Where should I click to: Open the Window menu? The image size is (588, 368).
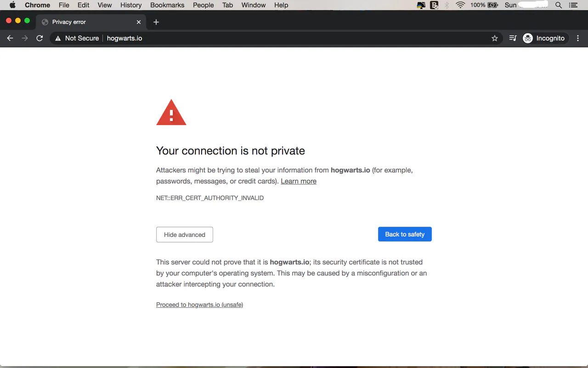point(254,5)
